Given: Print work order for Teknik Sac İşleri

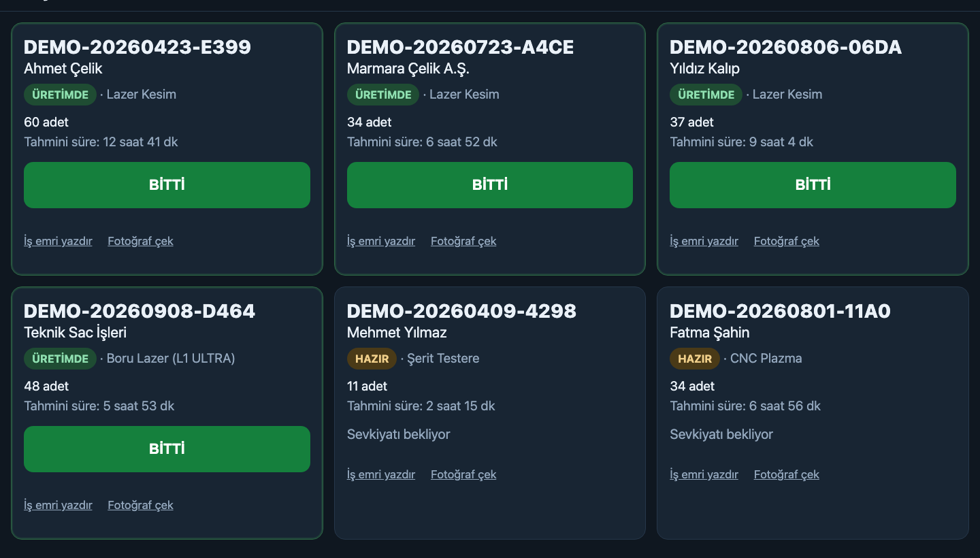Looking at the screenshot, I should click(x=58, y=505).
